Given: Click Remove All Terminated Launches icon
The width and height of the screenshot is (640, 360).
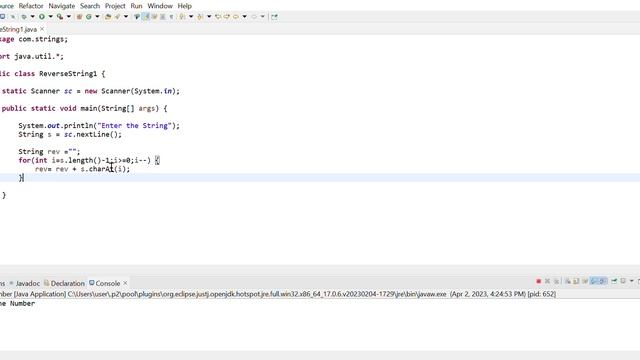Looking at the screenshot, I should click(x=556, y=281).
